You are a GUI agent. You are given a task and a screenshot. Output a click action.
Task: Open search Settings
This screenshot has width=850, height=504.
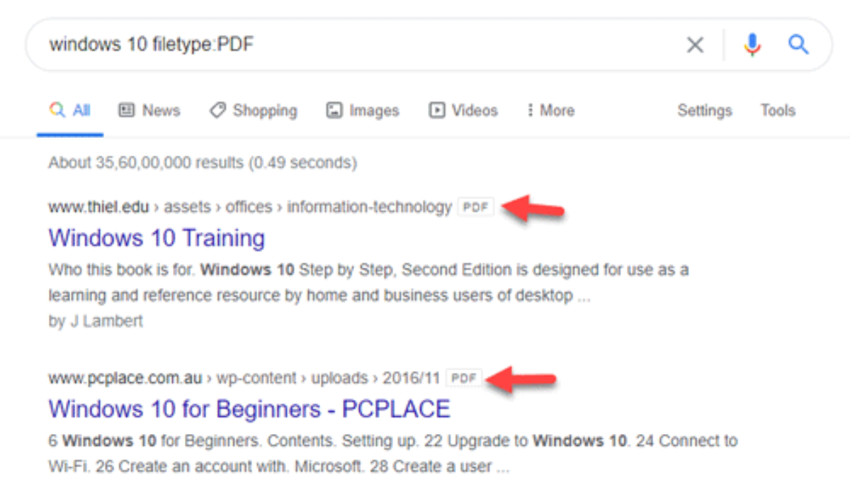coord(704,110)
